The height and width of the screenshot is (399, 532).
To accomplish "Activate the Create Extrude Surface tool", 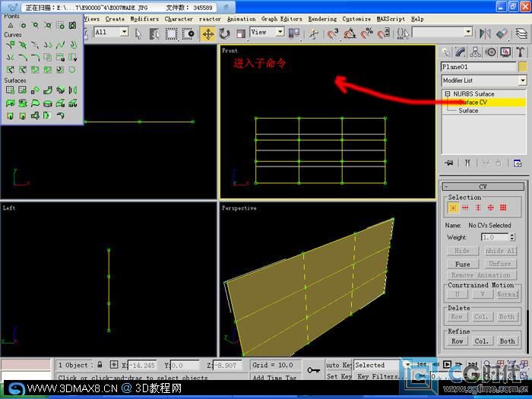I will [x=11, y=103].
